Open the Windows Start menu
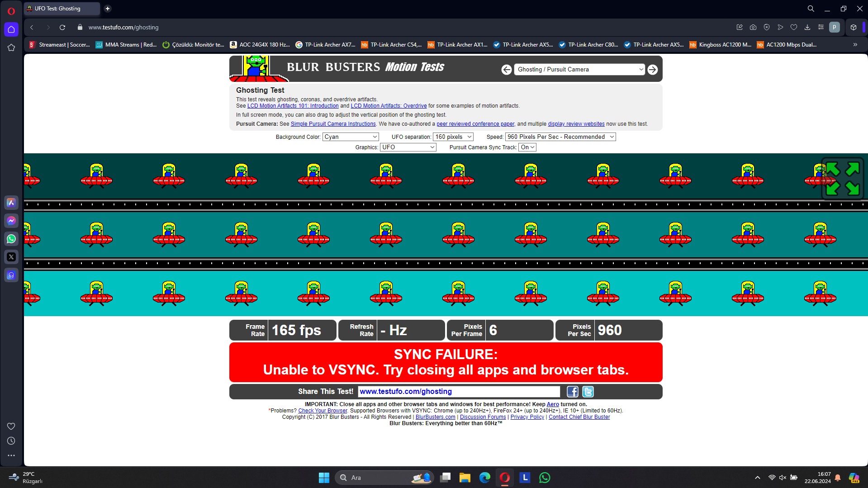Image resolution: width=868 pixels, height=488 pixels. (324, 478)
